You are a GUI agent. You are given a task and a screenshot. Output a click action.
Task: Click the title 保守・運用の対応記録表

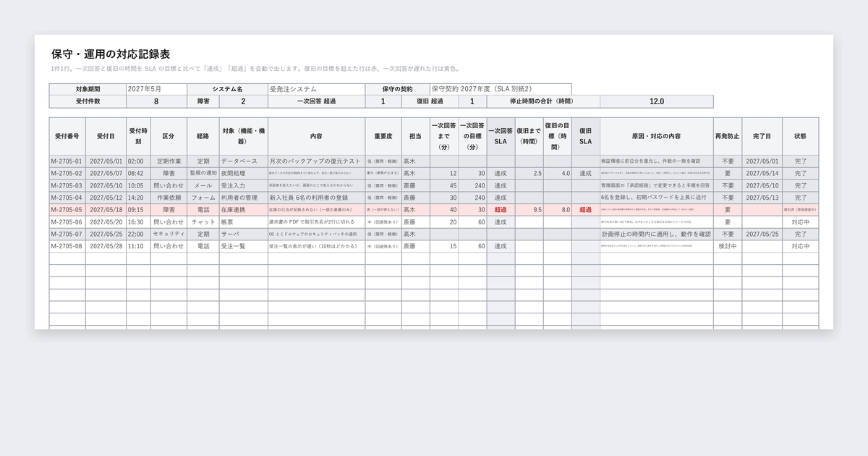coord(111,54)
